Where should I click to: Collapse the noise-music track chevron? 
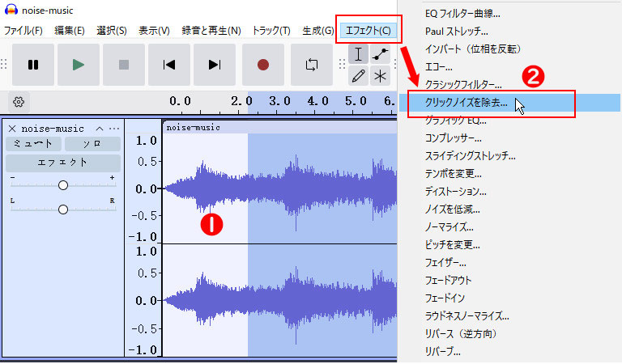point(100,129)
